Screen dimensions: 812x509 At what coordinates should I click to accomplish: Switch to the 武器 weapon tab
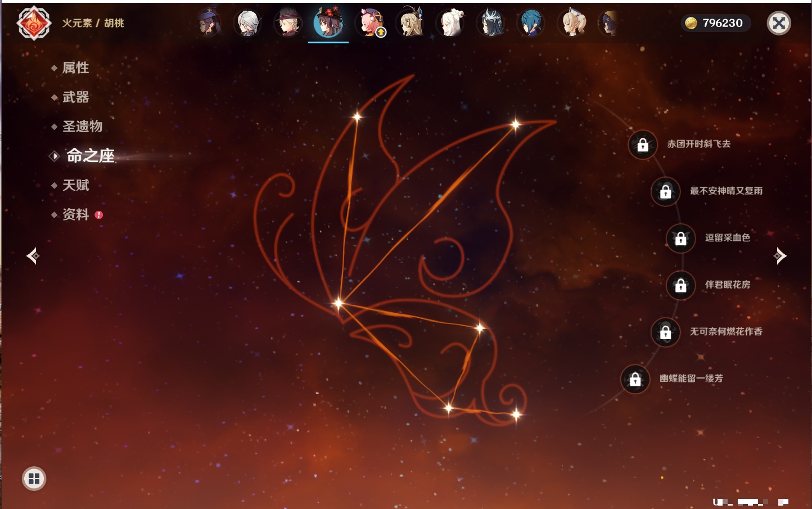pyautogui.click(x=75, y=97)
